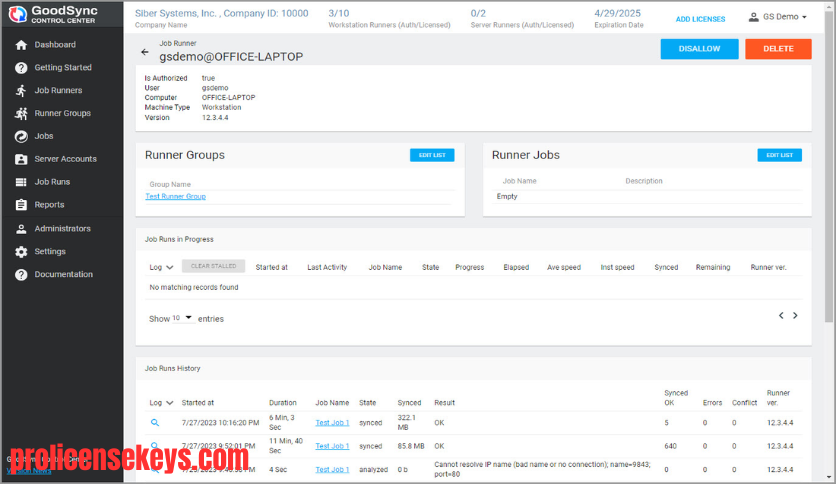Viewport: 836px width, 484px height.
Task: Click the GoodSync Control Center logo
Action: pos(53,14)
